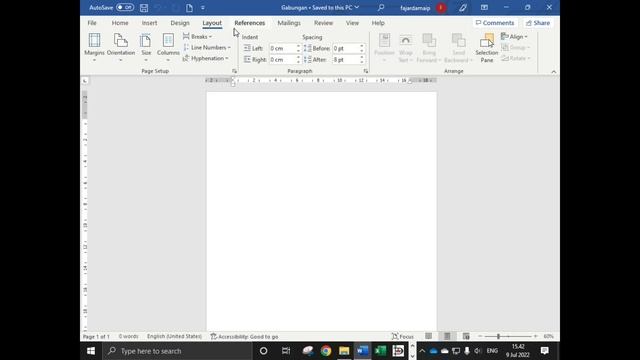Adjust Indent Left spinner arrows
The width and height of the screenshot is (640, 360).
(x=298, y=48)
